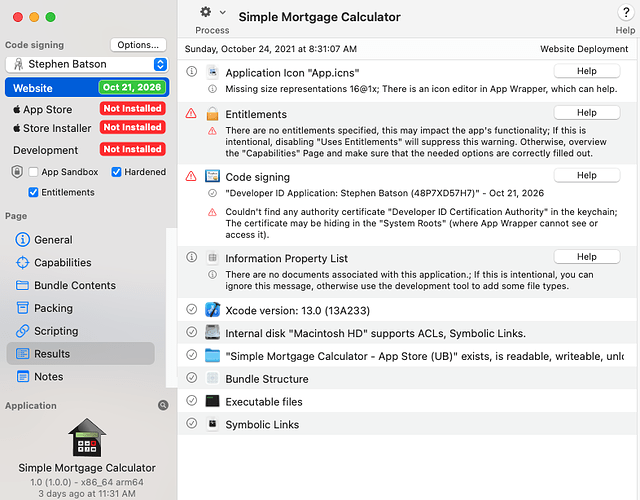This screenshot has width=640, height=500.
Task: Uncheck the Hardened checkbox
Action: [116, 172]
